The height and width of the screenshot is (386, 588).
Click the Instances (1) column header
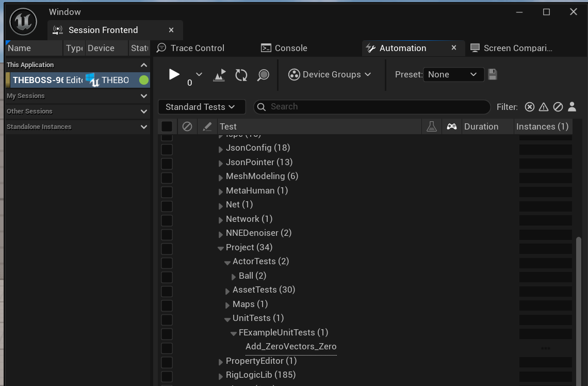pos(542,126)
